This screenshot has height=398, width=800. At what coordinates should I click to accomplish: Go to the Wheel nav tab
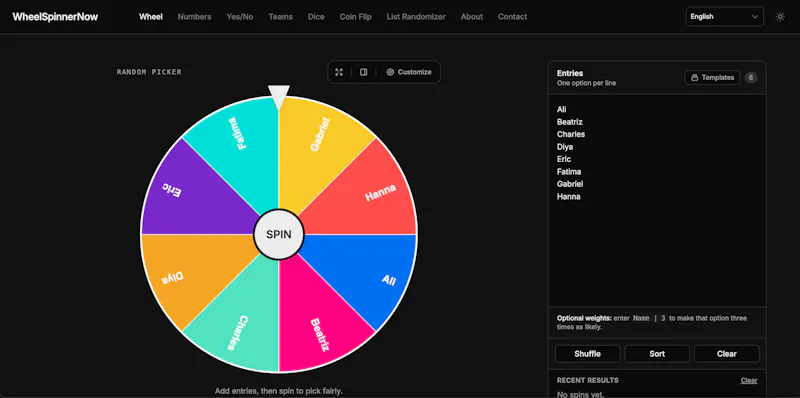(x=151, y=17)
